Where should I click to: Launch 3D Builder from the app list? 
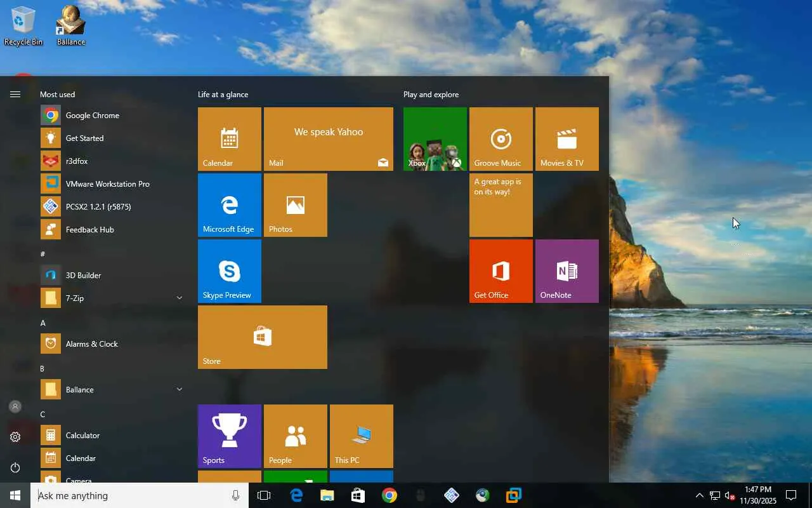112,276
